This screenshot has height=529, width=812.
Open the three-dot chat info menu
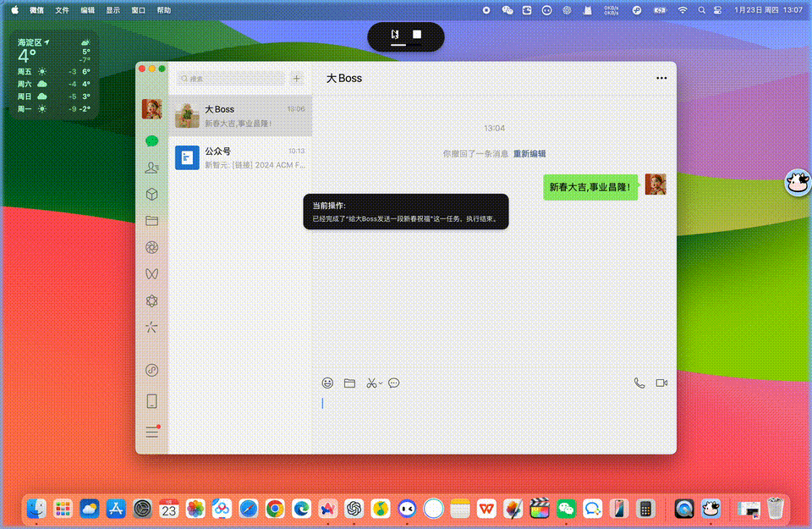click(661, 79)
